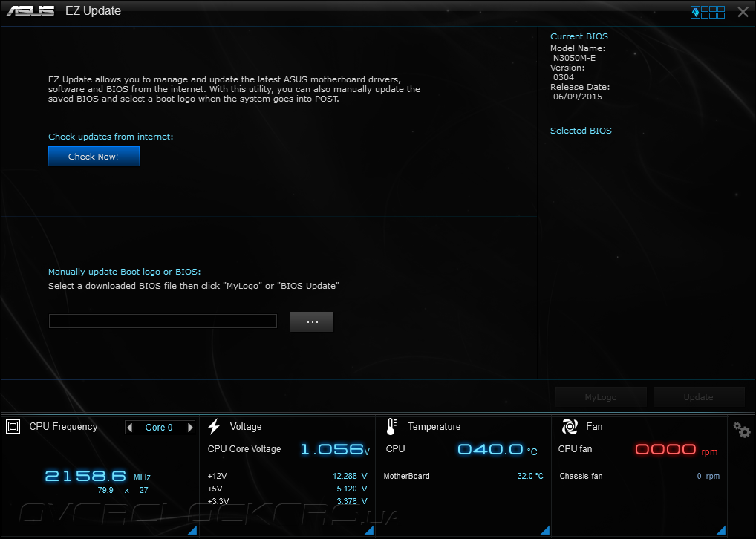
Task: Click the MyLogo button
Action: [601, 397]
